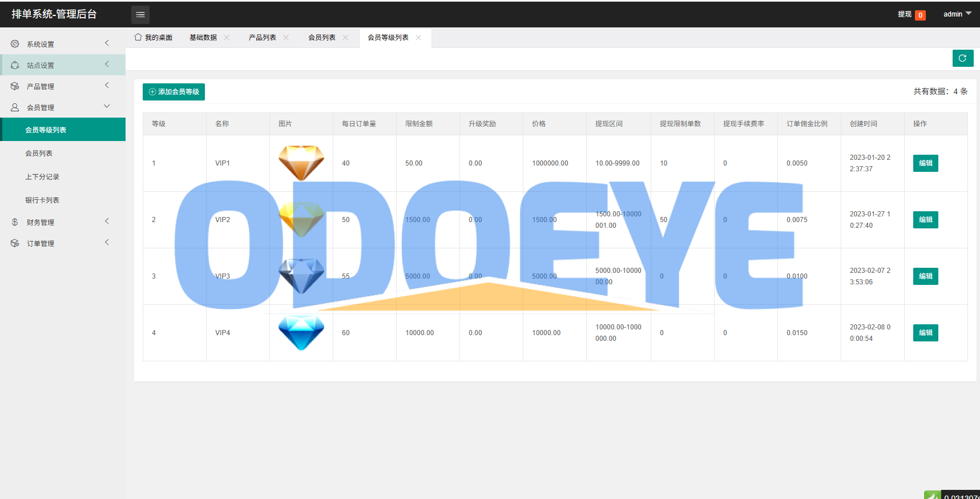Expand the 系统设置 sidebar menu
The image size is (980, 499).
pos(63,44)
